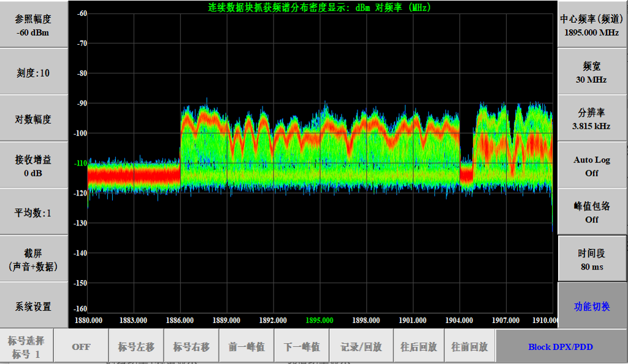Screen dimensions: 628x364
Task: Open 系统设置 system settings
Action: point(34,306)
